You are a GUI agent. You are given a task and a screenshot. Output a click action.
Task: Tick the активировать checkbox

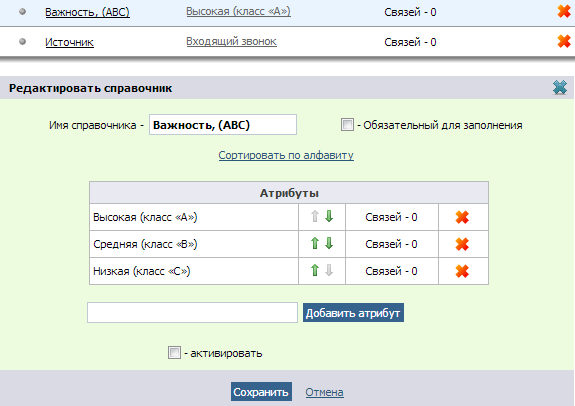pos(174,353)
